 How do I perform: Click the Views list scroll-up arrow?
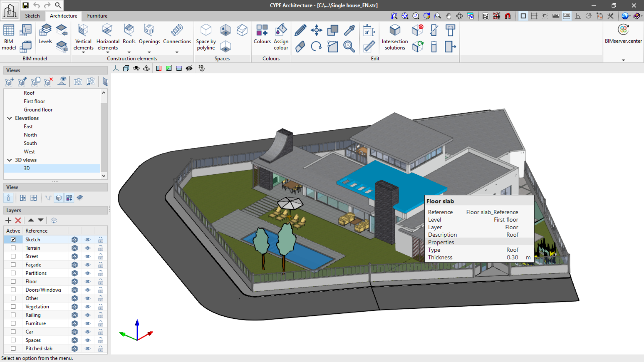coord(104,93)
